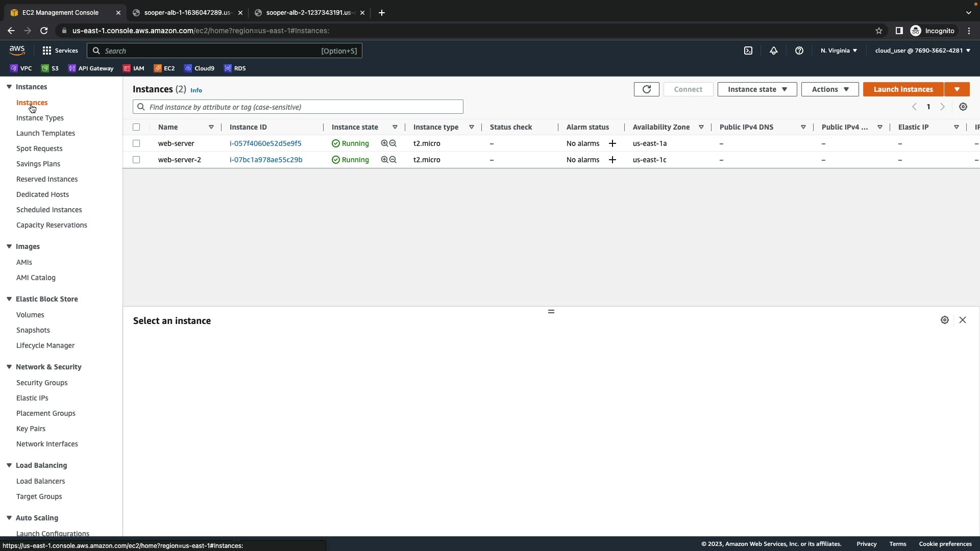Open instance i-057f4060e52d5e9f5 link
Image resolution: width=980 pixels, height=551 pixels.
point(265,144)
